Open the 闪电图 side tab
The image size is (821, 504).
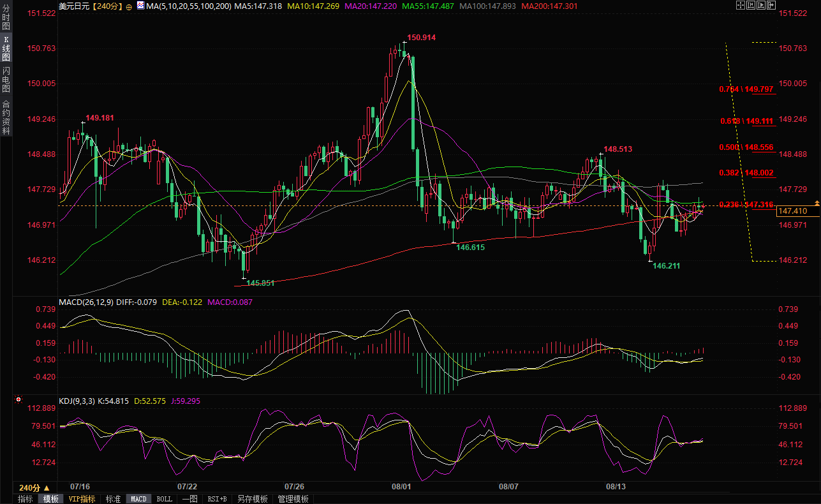coord(6,80)
